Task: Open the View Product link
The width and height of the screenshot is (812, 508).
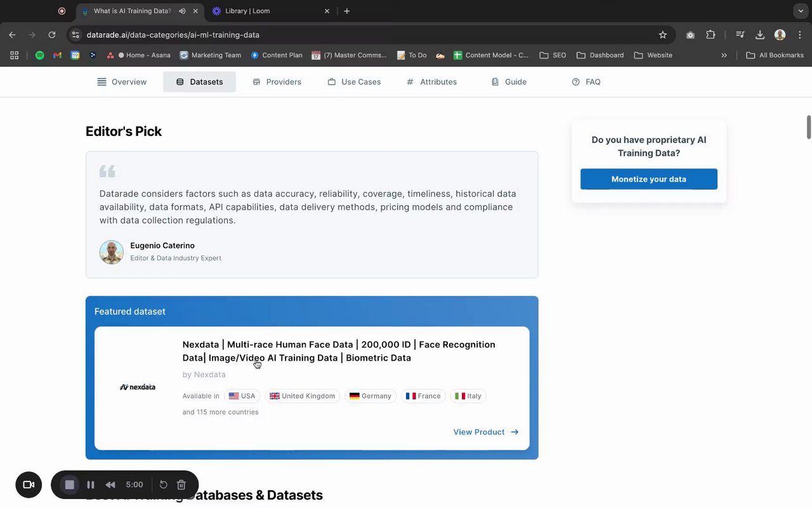Action: coord(486,432)
